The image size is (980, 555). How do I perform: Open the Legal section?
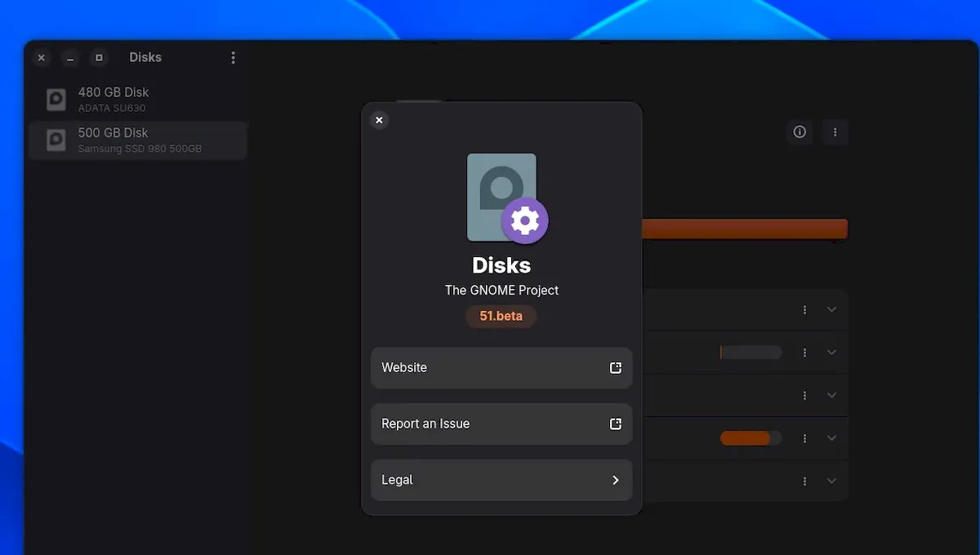click(501, 480)
